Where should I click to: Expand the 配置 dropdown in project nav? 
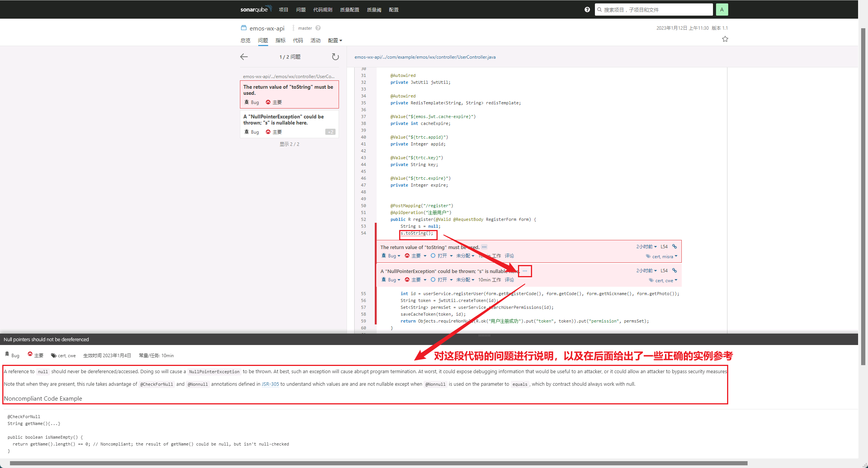point(335,40)
